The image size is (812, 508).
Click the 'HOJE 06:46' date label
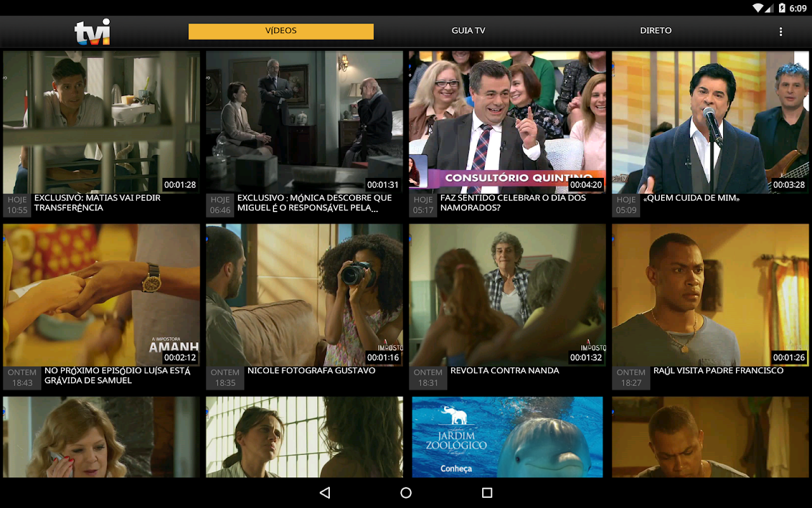220,205
